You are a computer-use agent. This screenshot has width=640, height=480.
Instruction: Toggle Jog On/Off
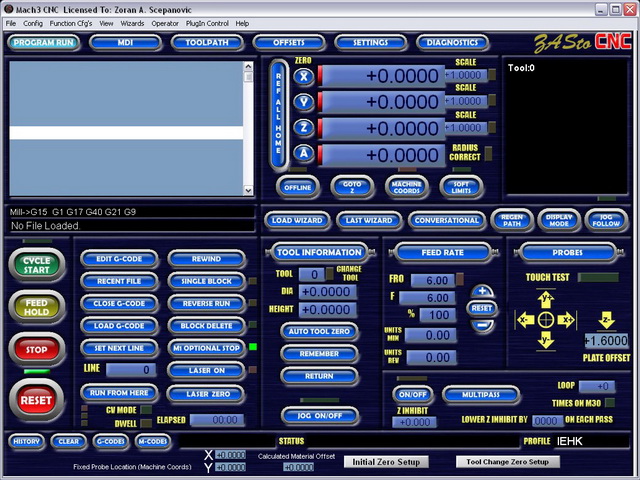tap(320, 416)
